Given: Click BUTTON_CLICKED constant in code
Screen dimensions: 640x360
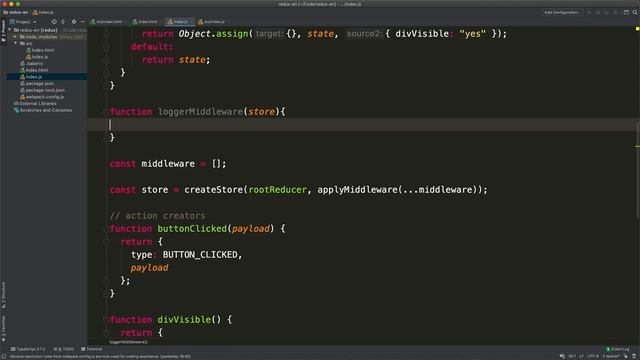Looking at the screenshot, I should click(x=200, y=255).
